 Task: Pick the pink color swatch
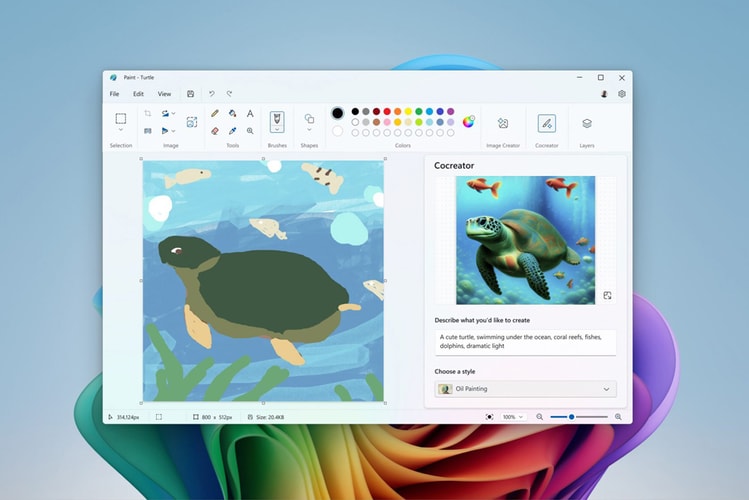pyautogui.click(x=387, y=122)
